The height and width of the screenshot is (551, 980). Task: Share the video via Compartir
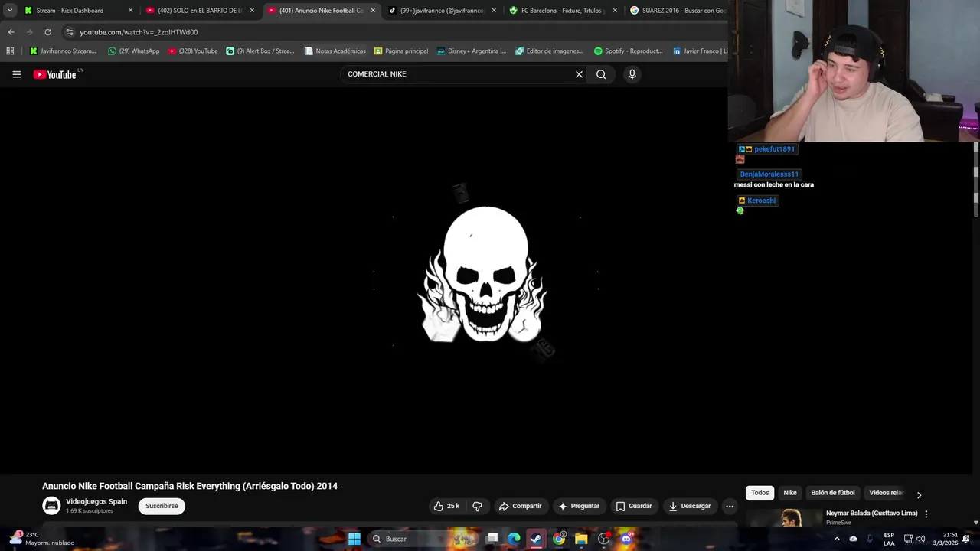coord(520,506)
